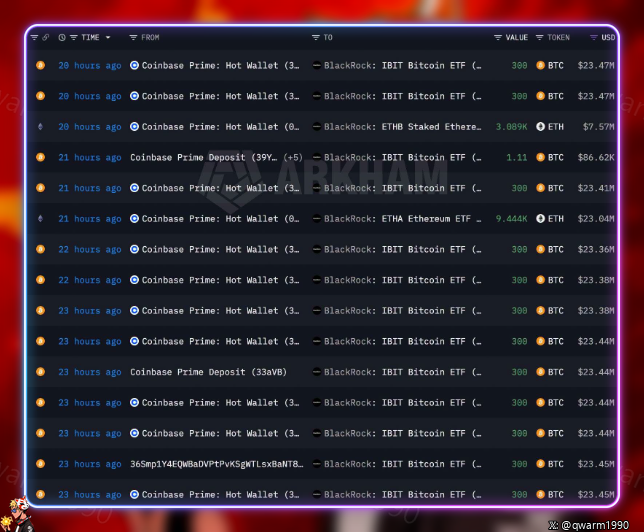This screenshot has height=532, width=644.
Task: Click Bitcoin chain icon in the $23.36M row
Action: click(x=40, y=249)
